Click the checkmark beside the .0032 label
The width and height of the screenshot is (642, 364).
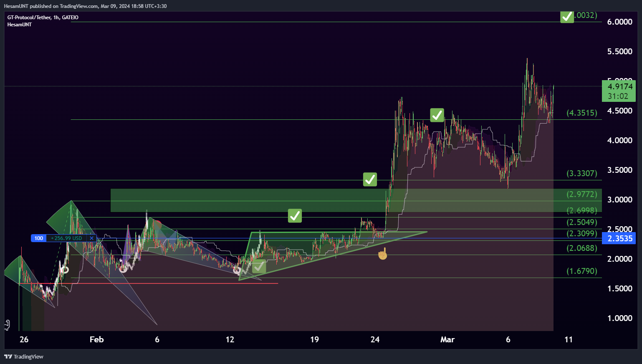567,16
